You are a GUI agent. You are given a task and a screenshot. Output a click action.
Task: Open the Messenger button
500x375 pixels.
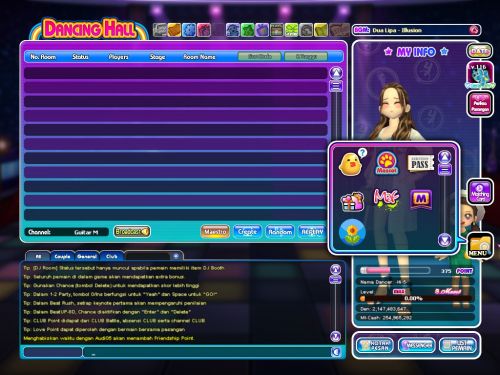click(417, 345)
